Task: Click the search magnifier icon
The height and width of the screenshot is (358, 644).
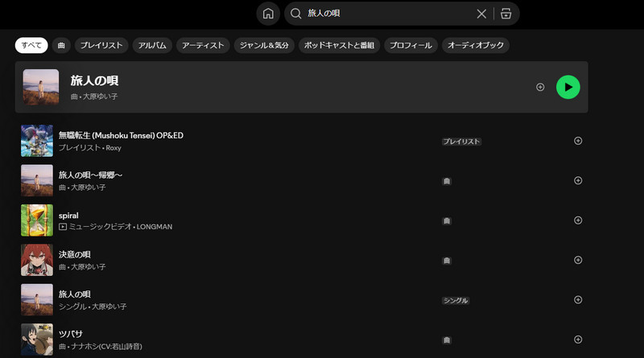Action: tap(295, 14)
